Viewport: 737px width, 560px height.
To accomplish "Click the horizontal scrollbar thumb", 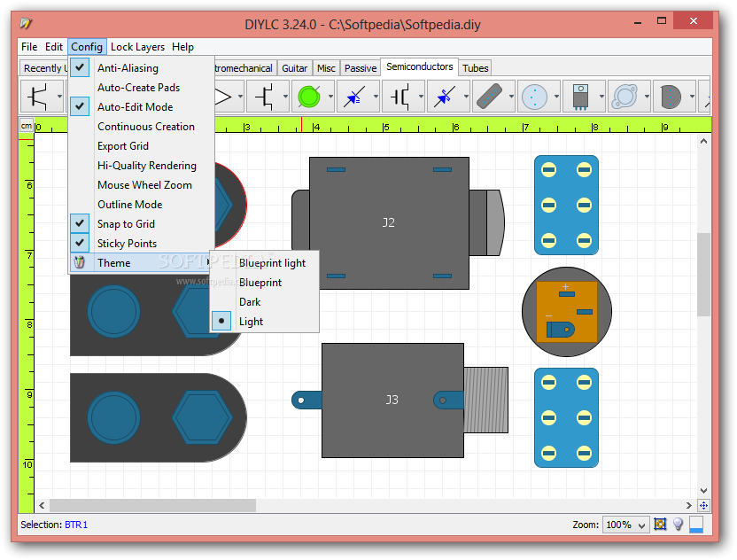I will tap(152, 505).
